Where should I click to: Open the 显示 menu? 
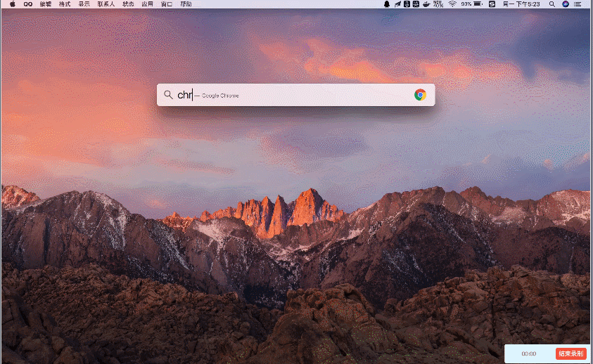tap(84, 4)
